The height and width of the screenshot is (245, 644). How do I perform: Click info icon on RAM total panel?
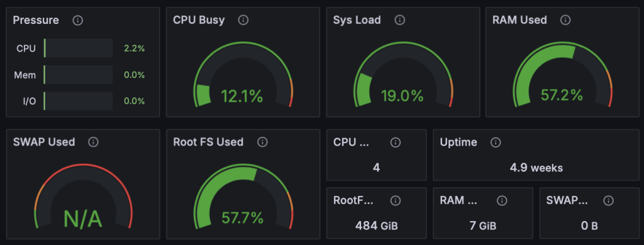click(x=502, y=200)
